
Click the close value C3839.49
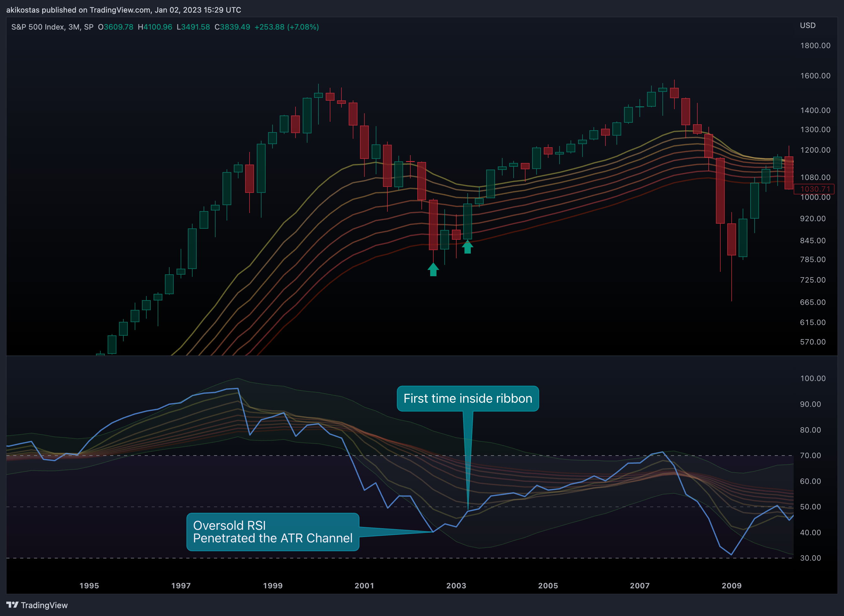coord(232,27)
